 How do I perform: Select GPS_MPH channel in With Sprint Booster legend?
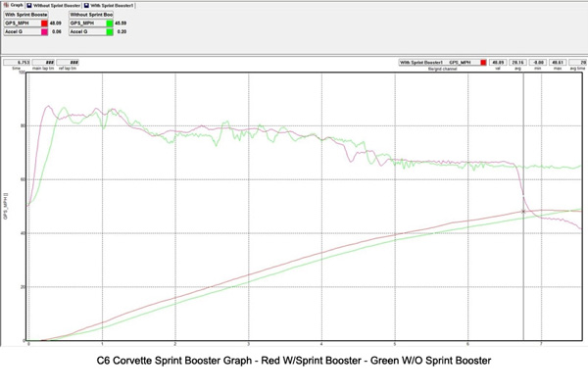[21, 23]
